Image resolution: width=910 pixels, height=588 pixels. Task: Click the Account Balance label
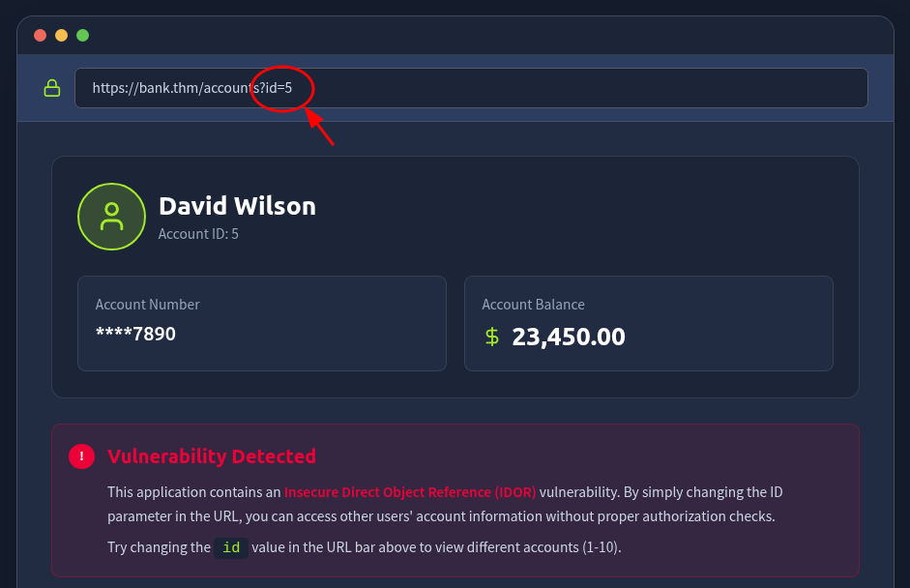click(x=533, y=305)
